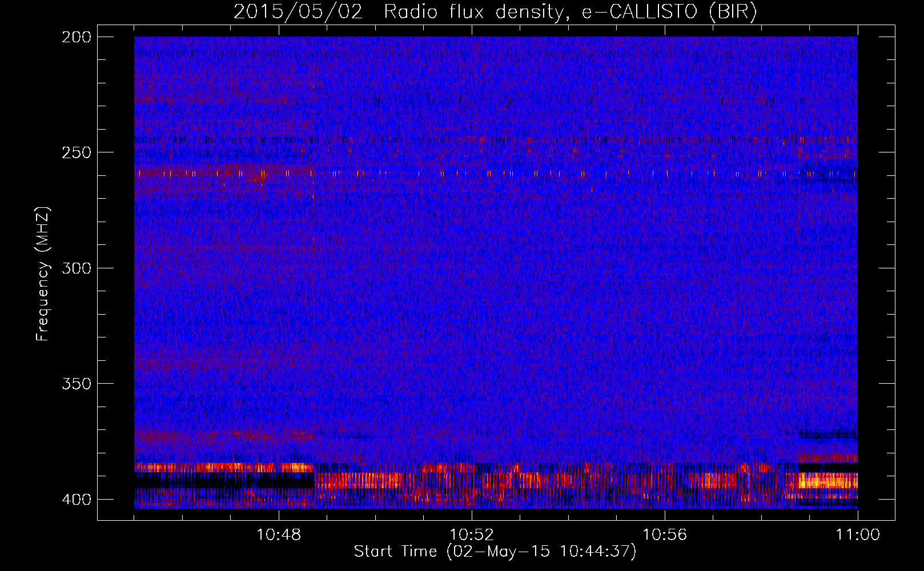924x571 pixels.
Task: Pick the 200 frequency tick label
Action: pos(76,37)
